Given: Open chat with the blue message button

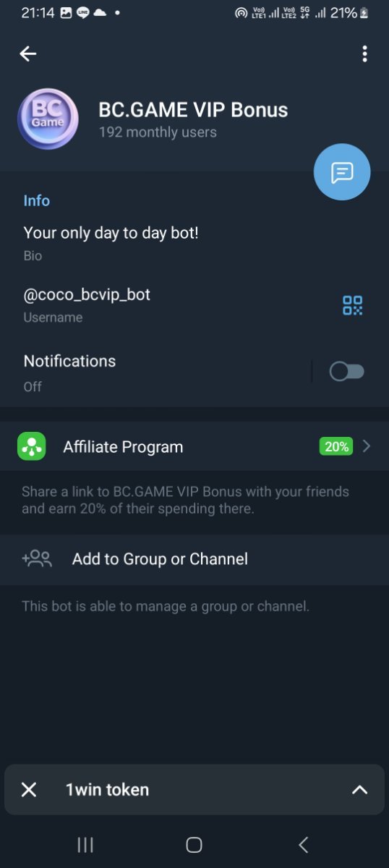Looking at the screenshot, I should tap(342, 171).
